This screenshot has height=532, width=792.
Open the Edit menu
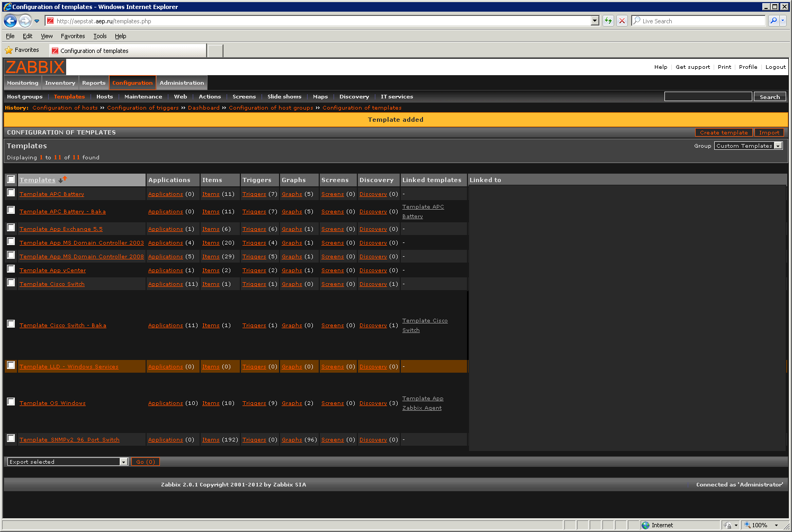point(28,36)
